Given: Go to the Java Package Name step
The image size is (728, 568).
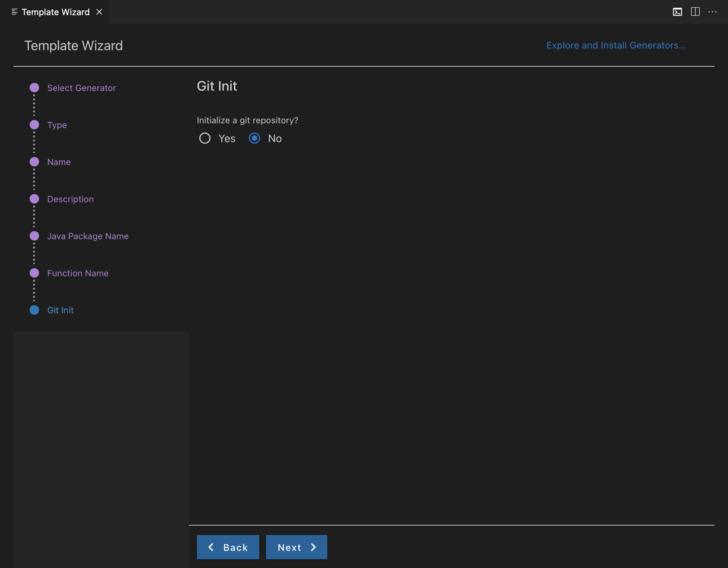Looking at the screenshot, I should pyautogui.click(x=88, y=236).
